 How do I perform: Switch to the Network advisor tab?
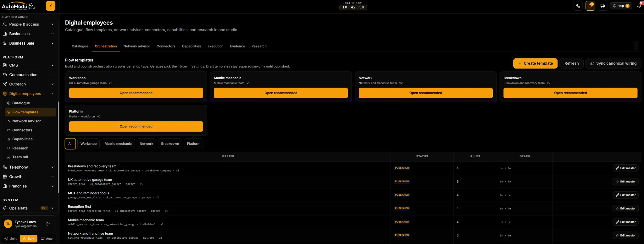coord(136,46)
